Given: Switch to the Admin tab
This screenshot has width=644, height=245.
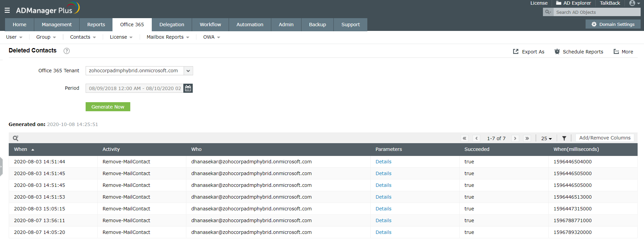Looking at the screenshot, I should click(286, 25).
